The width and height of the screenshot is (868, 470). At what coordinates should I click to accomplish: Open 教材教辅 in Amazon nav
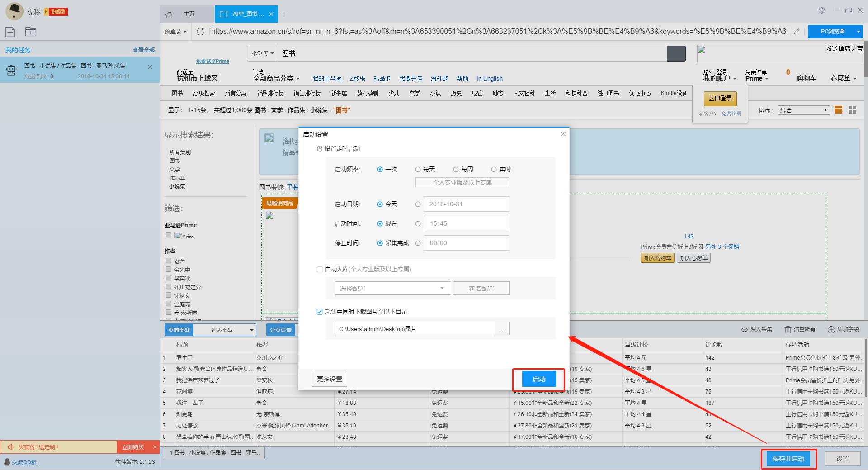click(x=368, y=93)
